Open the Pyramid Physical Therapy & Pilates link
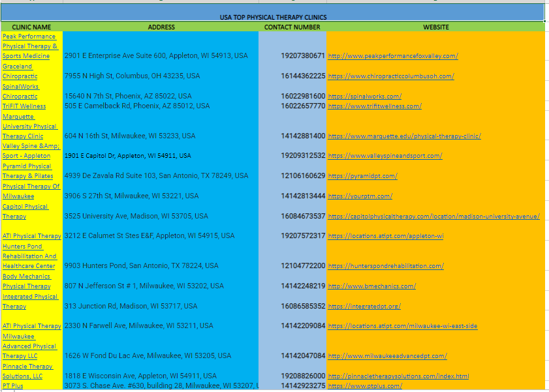549x392 pixels. [x=28, y=172]
